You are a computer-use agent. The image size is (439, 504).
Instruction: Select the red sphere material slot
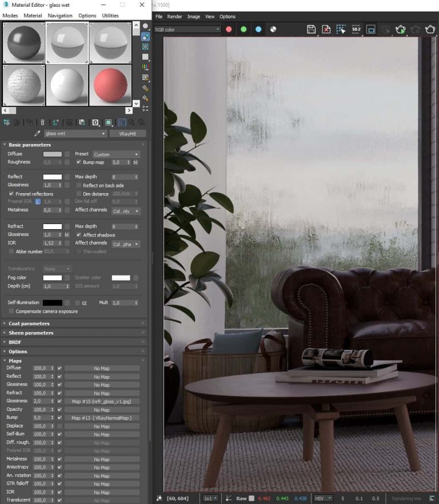[x=110, y=86]
